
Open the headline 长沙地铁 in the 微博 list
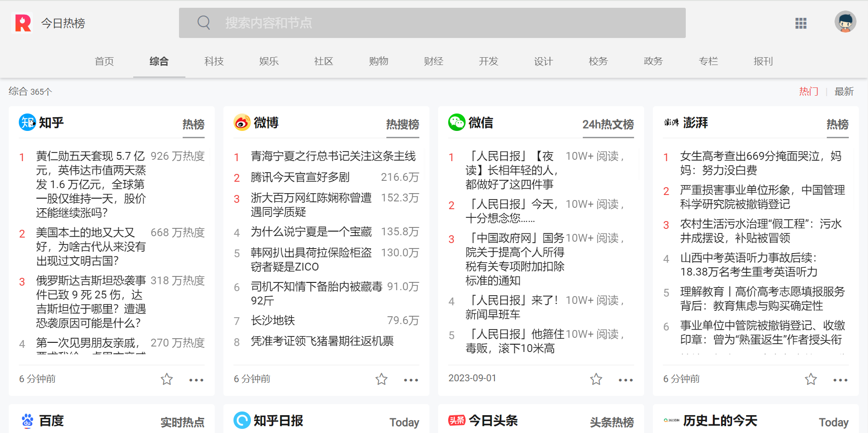coord(273,320)
